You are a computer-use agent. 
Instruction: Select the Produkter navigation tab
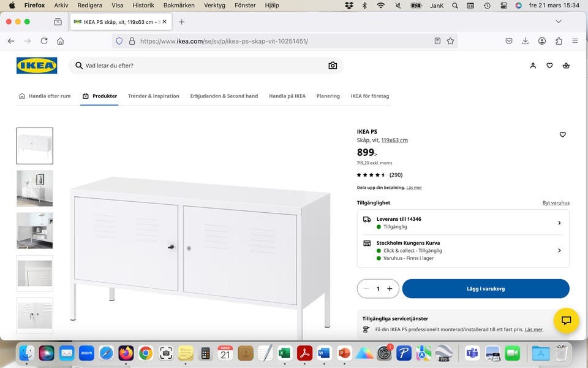tap(100, 96)
